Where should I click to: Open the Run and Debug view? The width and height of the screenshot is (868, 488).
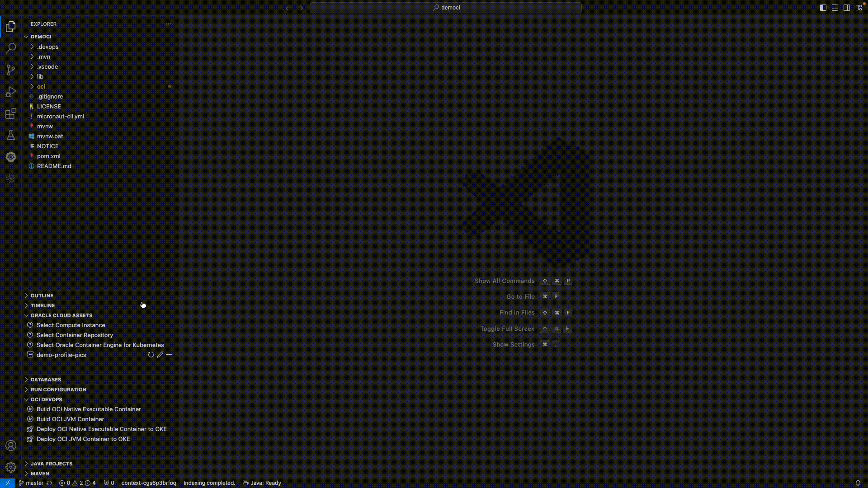point(11,92)
